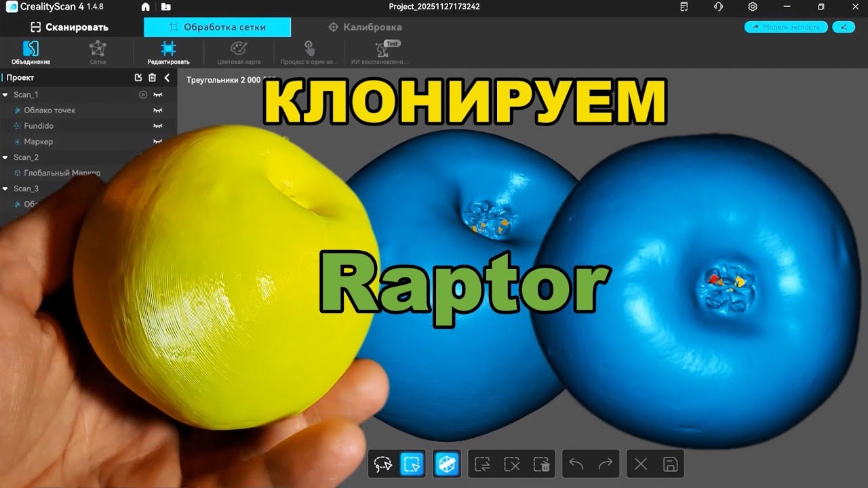The height and width of the screenshot is (488, 868).
Task: Switch to the Калибровка tab
Action: pyautogui.click(x=365, y=27)
